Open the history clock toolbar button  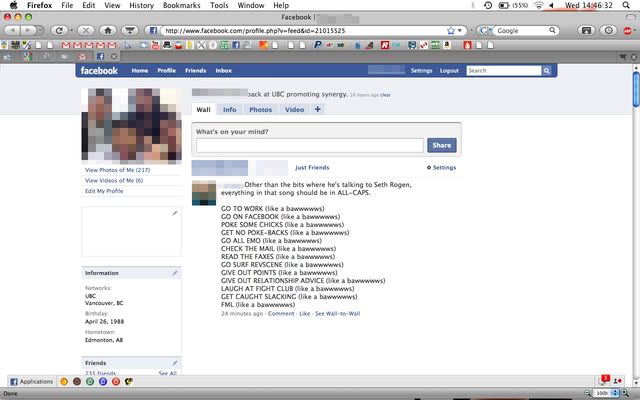pyautogui.click(x=608, y=30)
